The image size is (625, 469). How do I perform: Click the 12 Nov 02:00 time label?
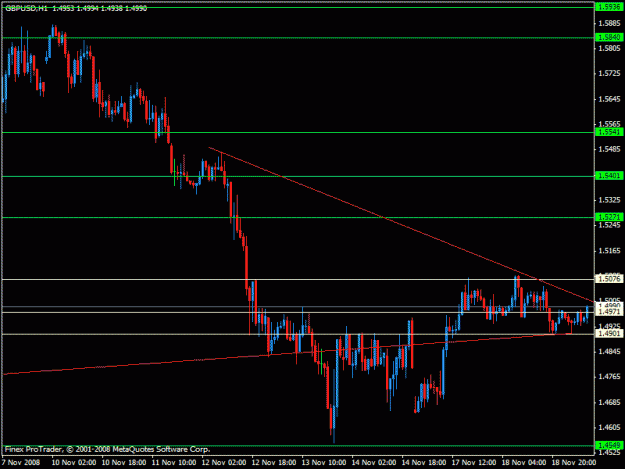224,463
